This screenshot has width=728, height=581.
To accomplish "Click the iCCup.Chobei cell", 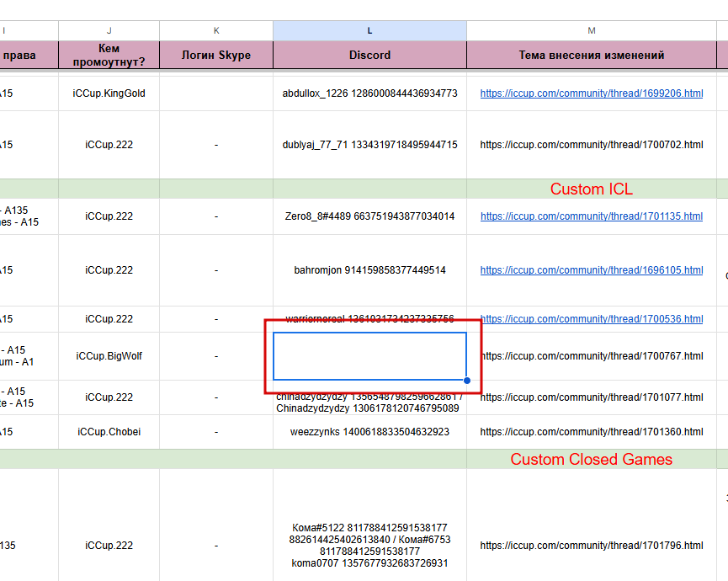I will point(109,432).
